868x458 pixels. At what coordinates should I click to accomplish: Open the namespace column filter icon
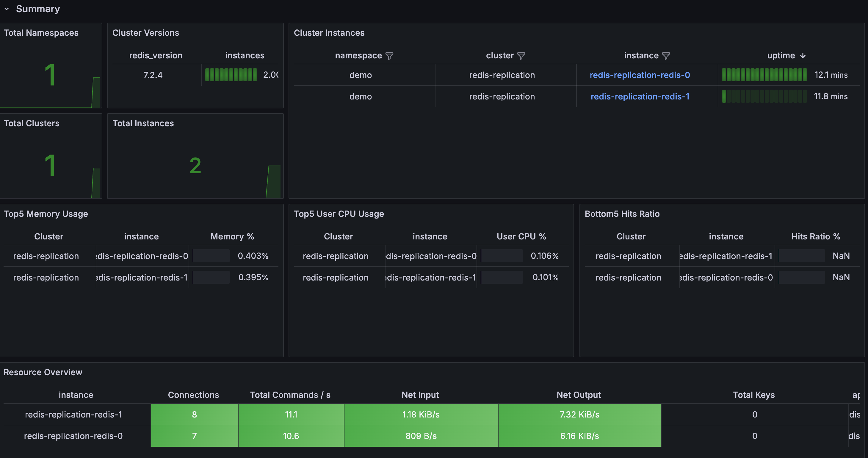389,56
